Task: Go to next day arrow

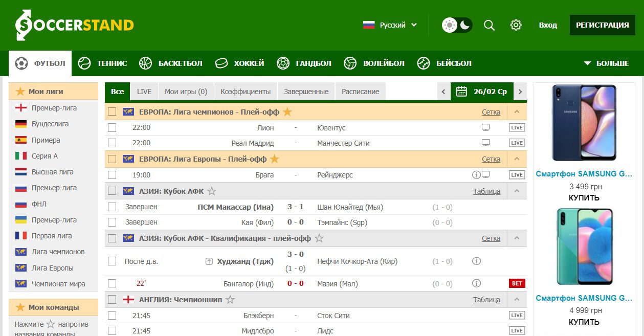Action: pos(520,92)
